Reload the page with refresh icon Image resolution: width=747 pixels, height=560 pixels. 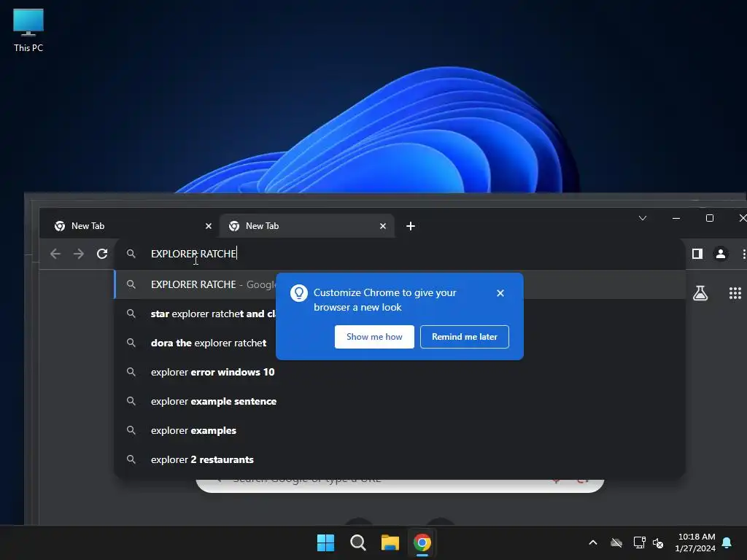pyautogui.click(x=102, y=254)
